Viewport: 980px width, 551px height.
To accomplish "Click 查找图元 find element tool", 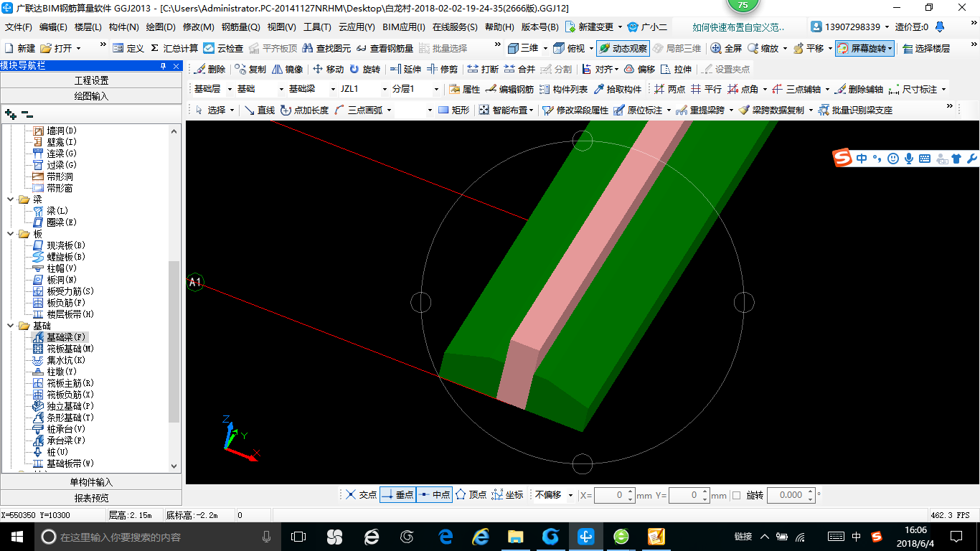I will [326, 49].
